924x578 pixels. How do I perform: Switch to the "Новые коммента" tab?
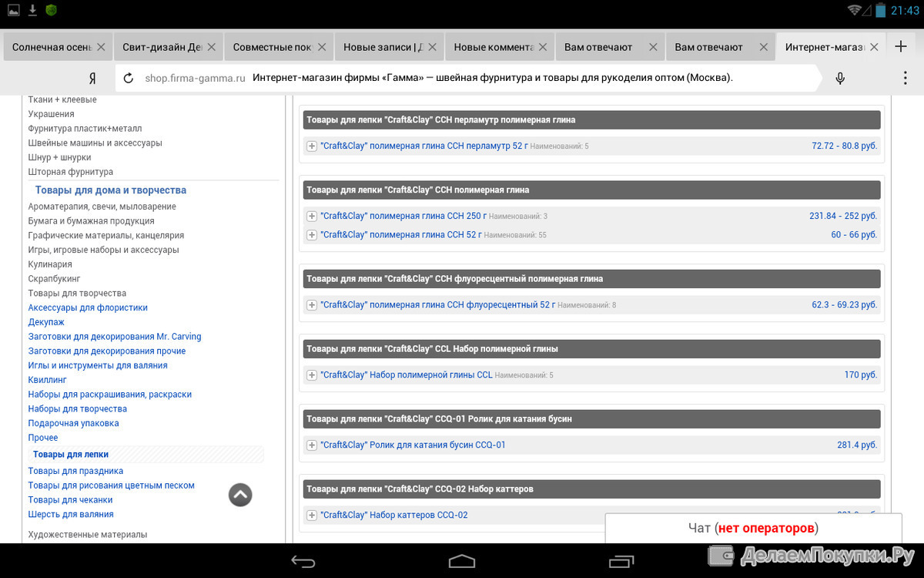(x=500, y=47)
